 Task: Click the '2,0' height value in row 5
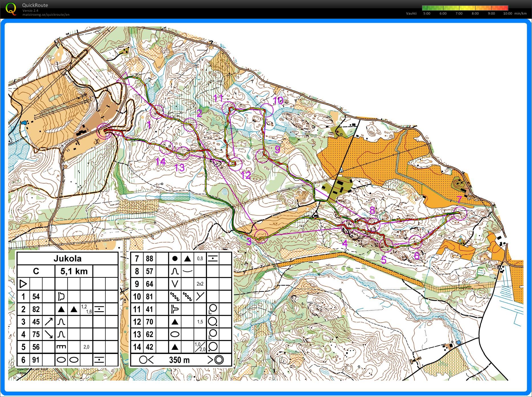[86, 347]
